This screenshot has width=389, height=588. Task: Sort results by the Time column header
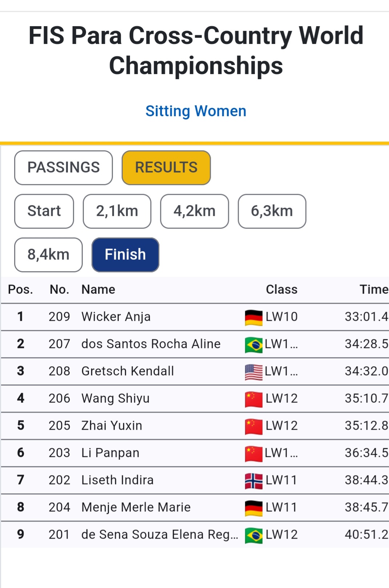(374, 290)
